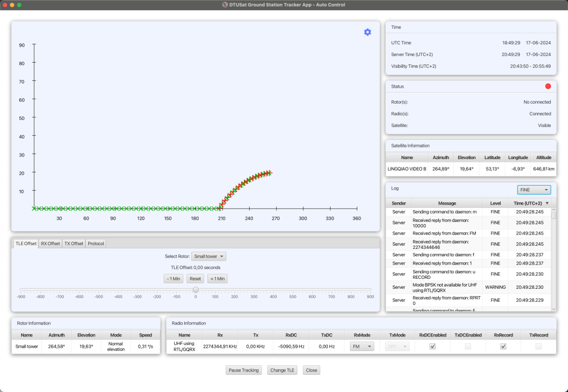Click the Change TLE button
This screenshot has height=392, width=568.
(282, 370)
